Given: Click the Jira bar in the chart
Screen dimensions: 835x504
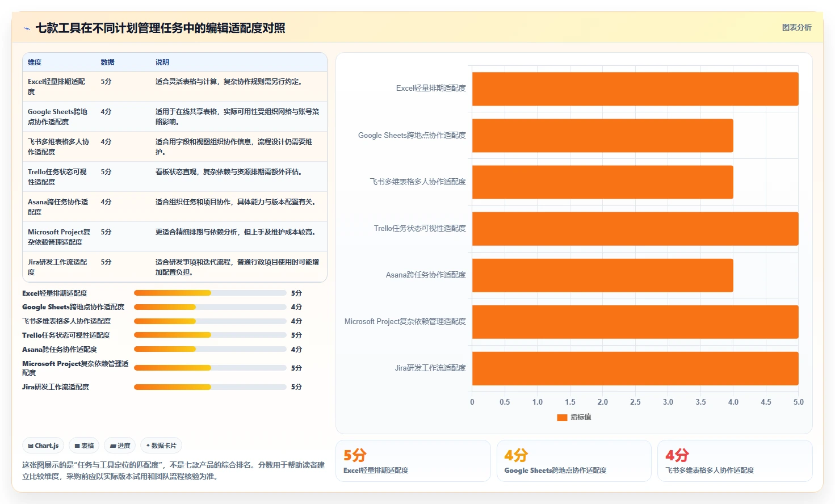Looking at the screenshot, I should tap(635, 368).
